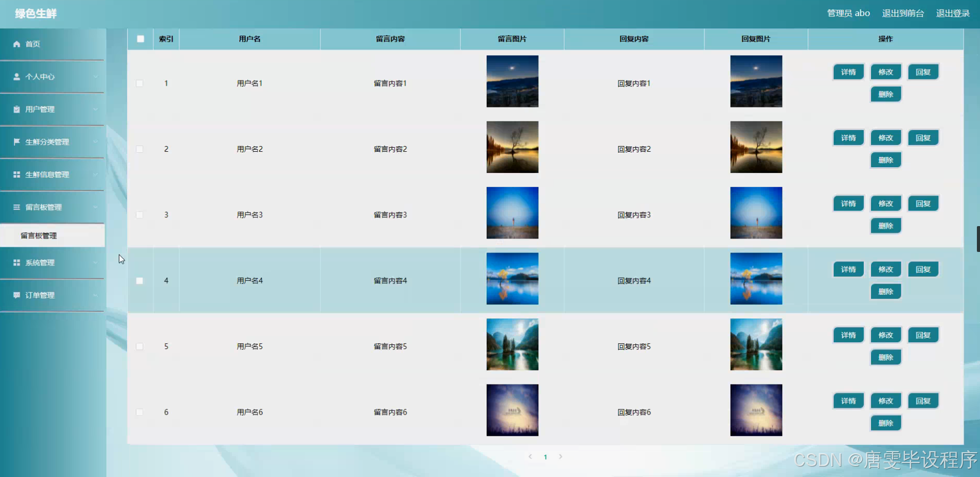Click 删除 button for 用户名2
980x477 pixels.
(885, 160)
